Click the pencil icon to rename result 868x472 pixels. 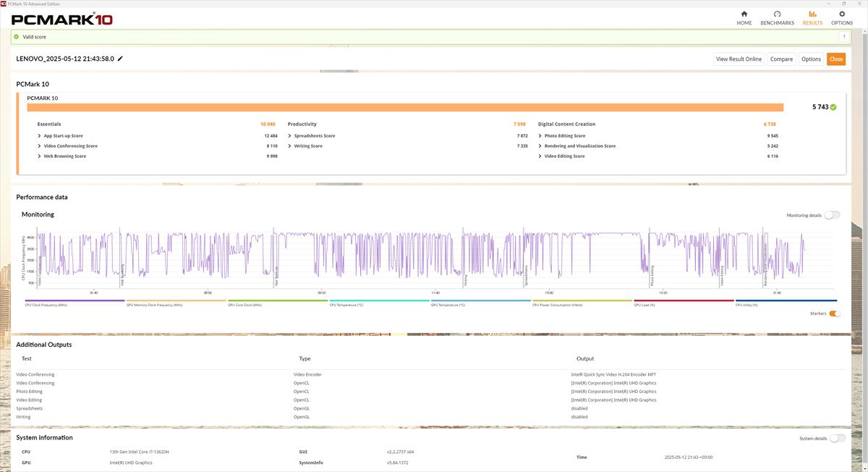tap(120, 59)
